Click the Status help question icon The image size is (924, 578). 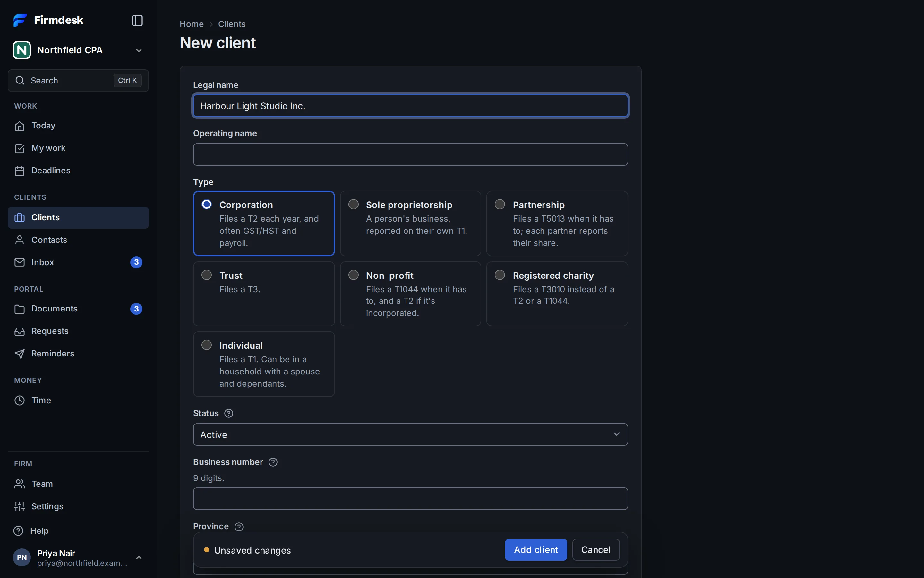click(x=229, y=413)
